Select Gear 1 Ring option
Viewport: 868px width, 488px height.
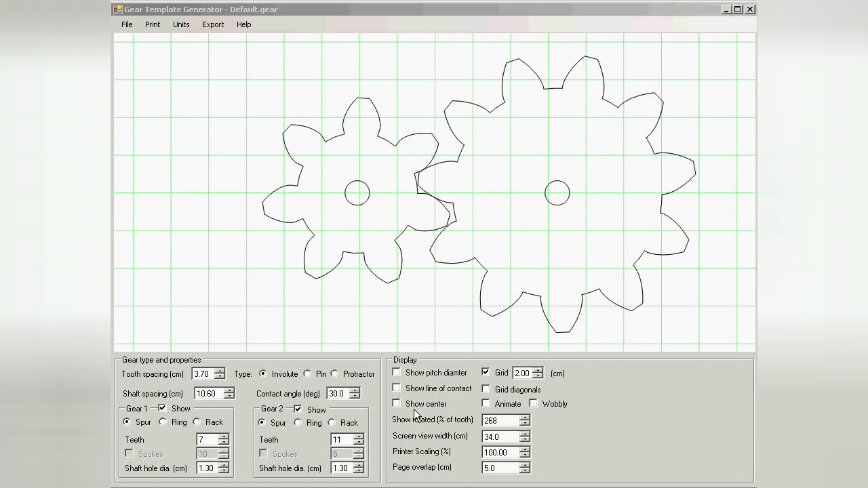163,422
